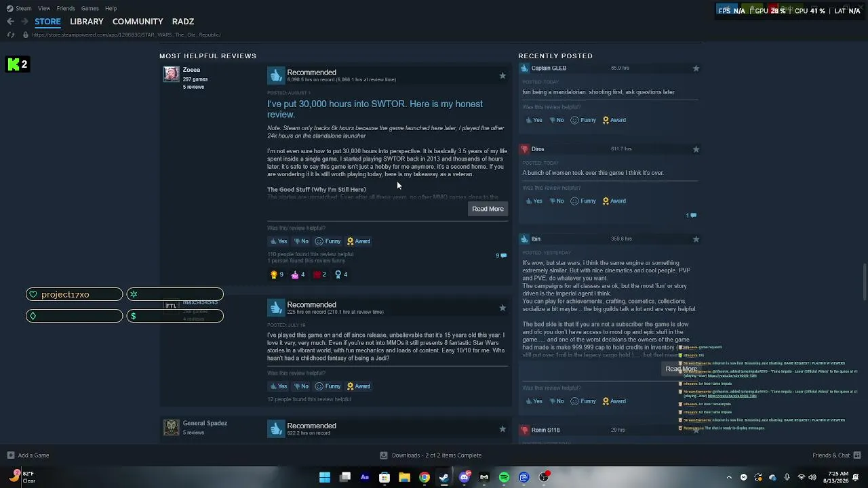This screenshot has height=488, width=868.
Task: Open General Spadez's profile avatar
Action: click(x=171, y=427)
